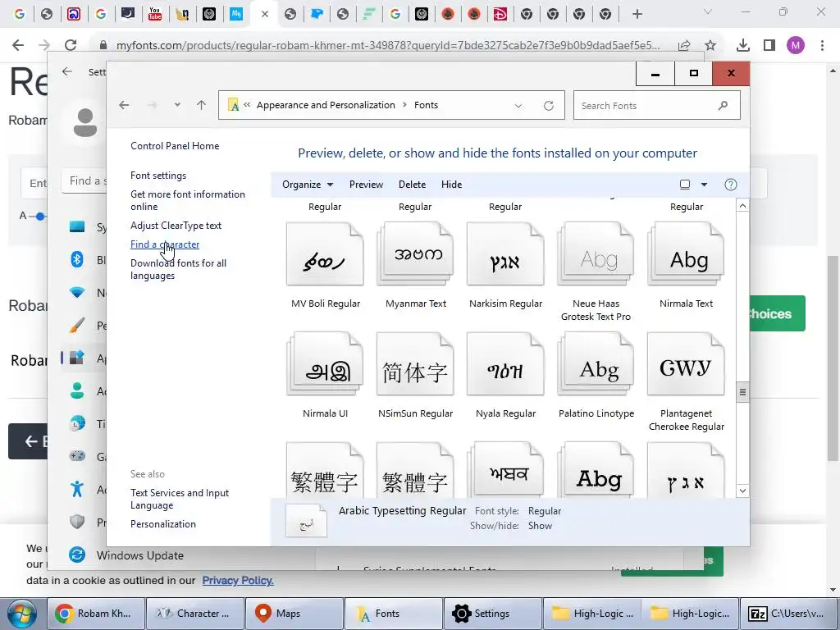This screenshot has height=630, width=840.
Task: Click Hide in the Fonts toolbar
Action: tap(452, 185)
